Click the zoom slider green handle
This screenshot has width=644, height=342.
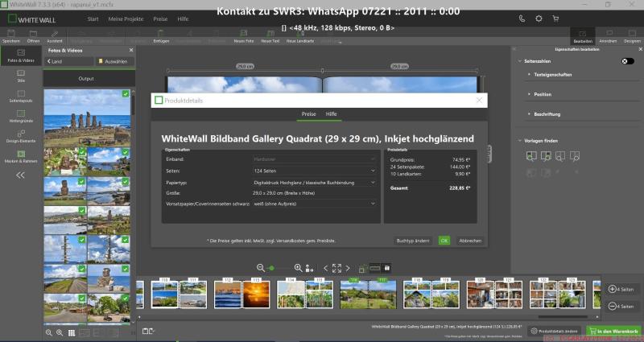coord(271,268)
